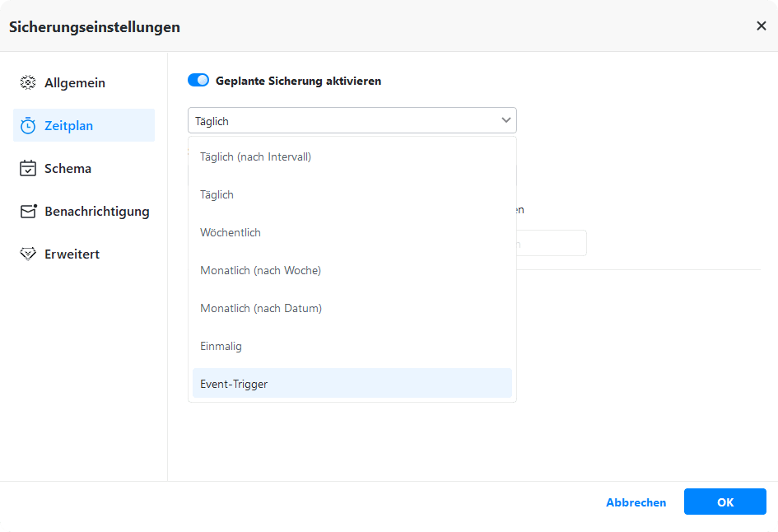Close the Sicherungseinstellungen dialog

(x=761, y=26)
